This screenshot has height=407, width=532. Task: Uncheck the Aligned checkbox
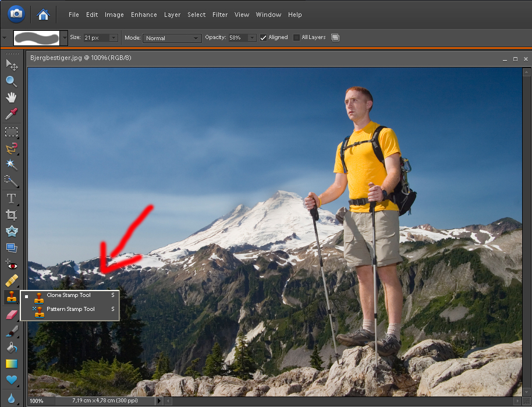(x=264, y=38)
